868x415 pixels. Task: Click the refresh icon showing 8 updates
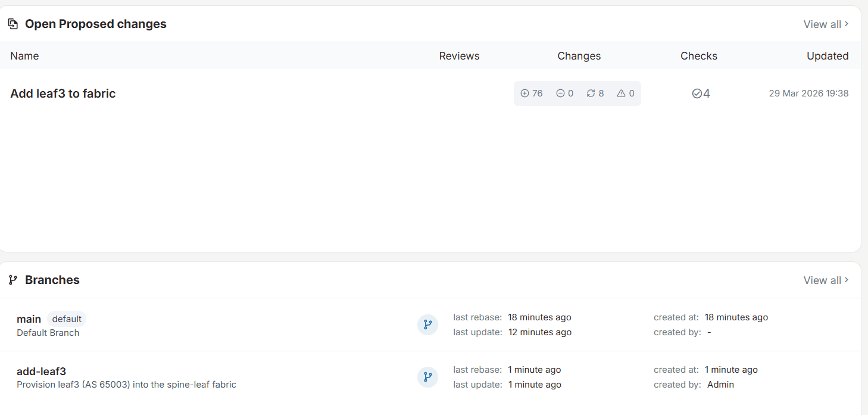click(590, 93)
